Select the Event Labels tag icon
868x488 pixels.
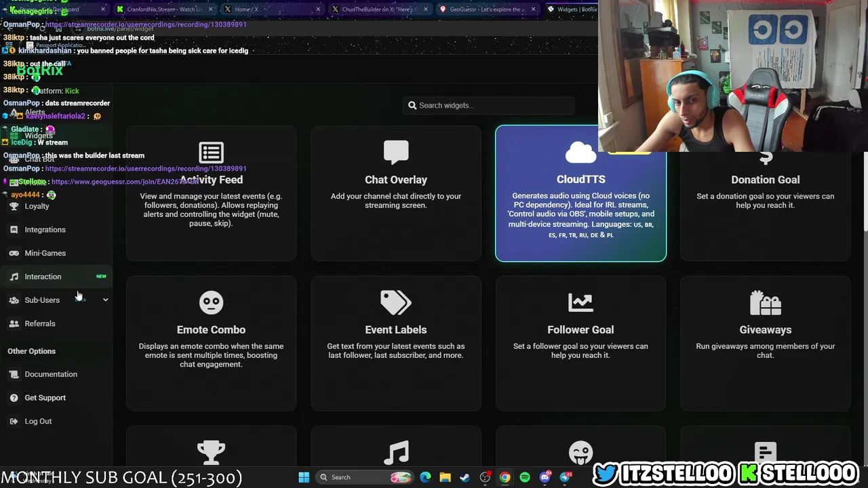(x=396, y=303)
